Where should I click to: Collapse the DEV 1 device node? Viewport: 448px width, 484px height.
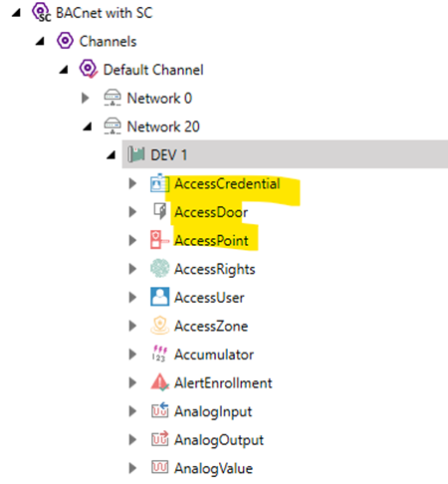point(112,155)
